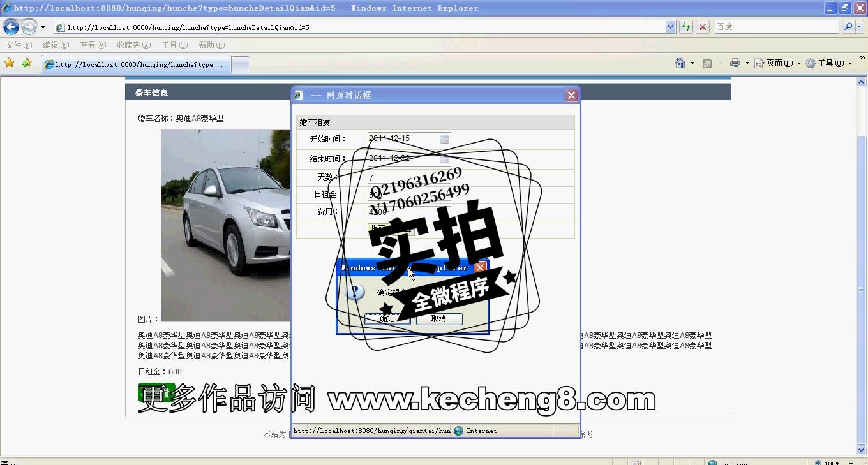This screenshot has height=465, width=868.
Task: Close the Windows Internet Explorer confirm dialog
Action: tap(481, 268)
